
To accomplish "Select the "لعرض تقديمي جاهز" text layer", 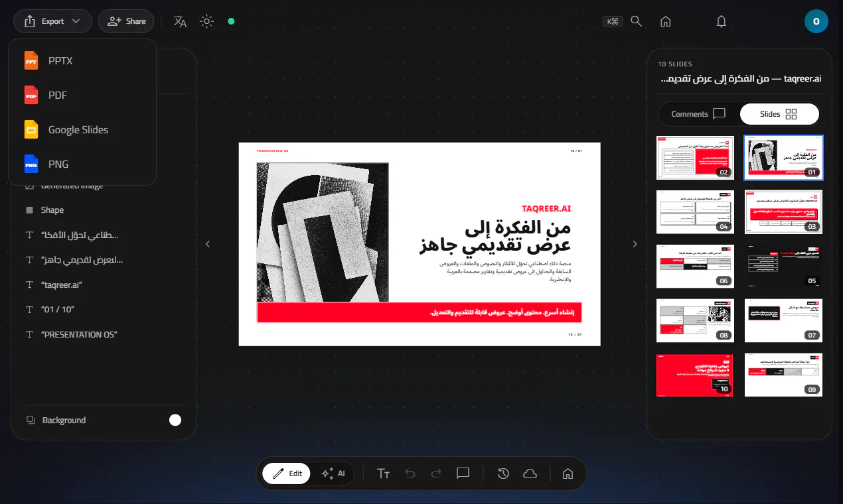I will tap(104, 260).
